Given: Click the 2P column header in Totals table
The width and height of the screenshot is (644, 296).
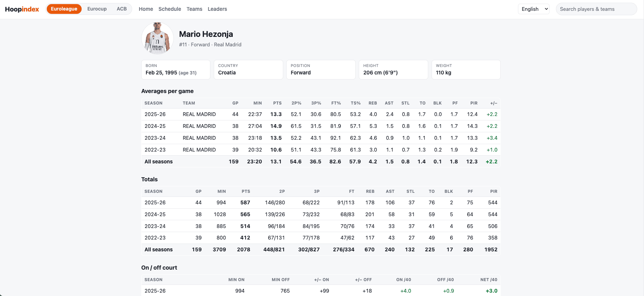Looking at the screenshot, I should pos(282,191).
